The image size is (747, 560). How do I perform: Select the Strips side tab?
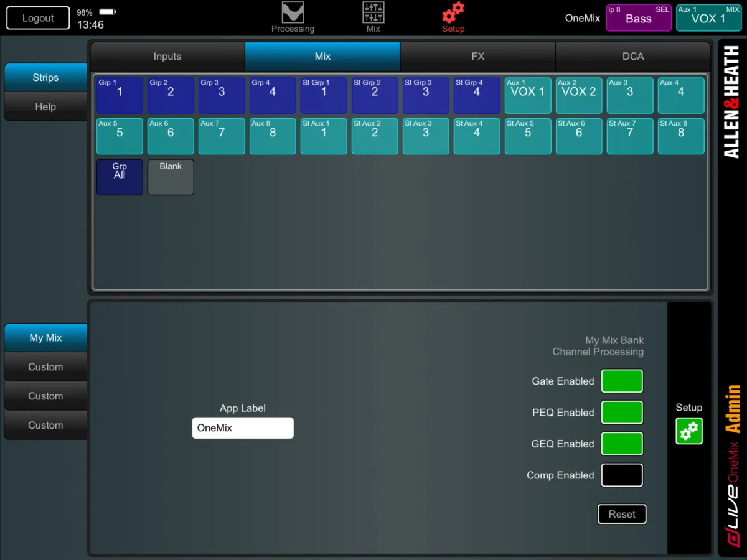[45, 77]
